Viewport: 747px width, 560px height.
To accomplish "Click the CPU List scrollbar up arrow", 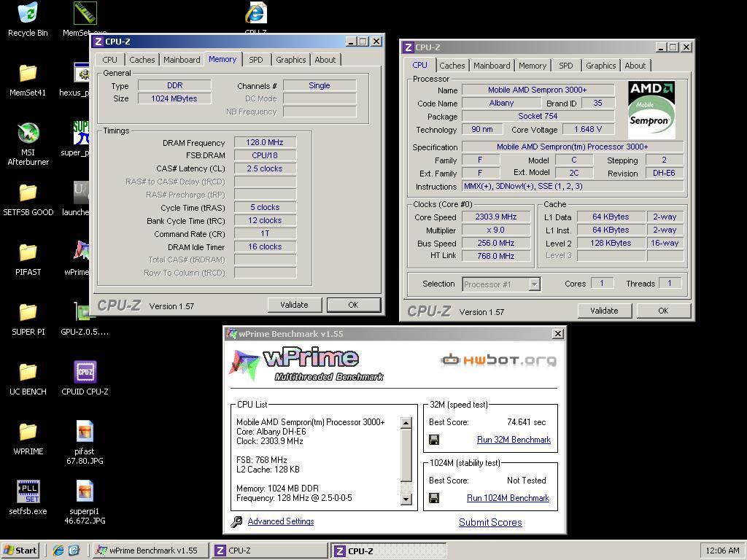I will (x=406, y=423).
